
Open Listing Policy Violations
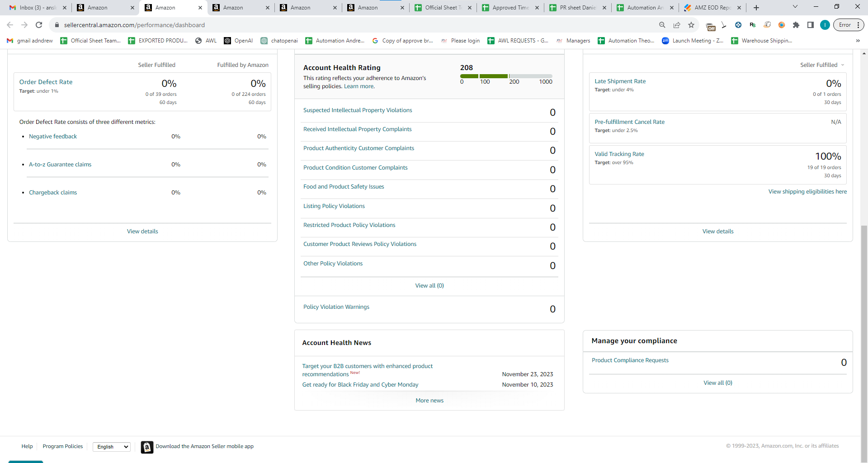point(334,206)
